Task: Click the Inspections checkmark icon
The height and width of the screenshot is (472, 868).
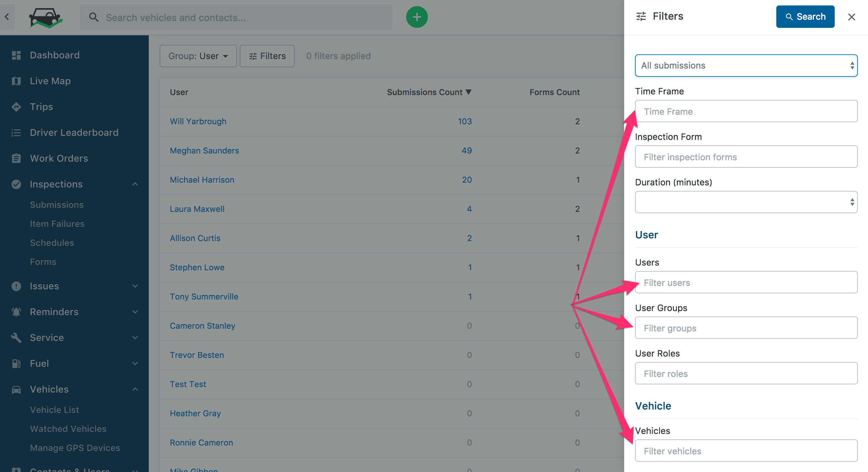Action: point(16,184)
